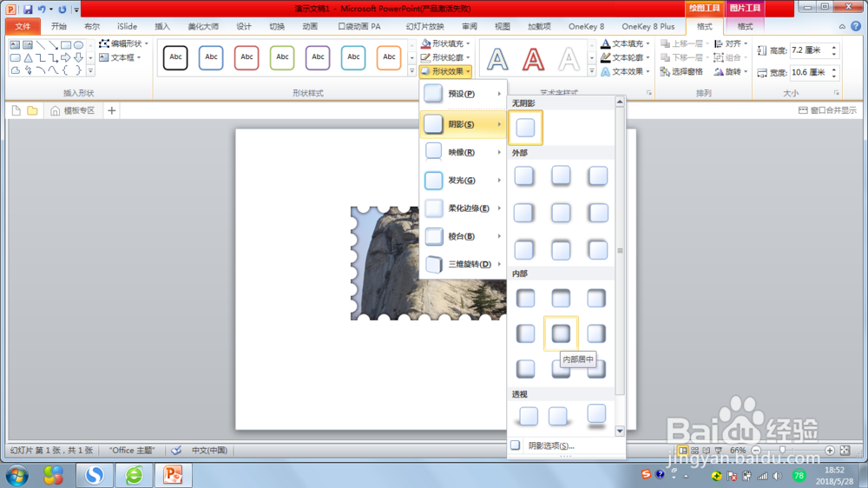Switch to 开始 home tab
This screenshot has width=868, height=488.
tap(59, 26)
